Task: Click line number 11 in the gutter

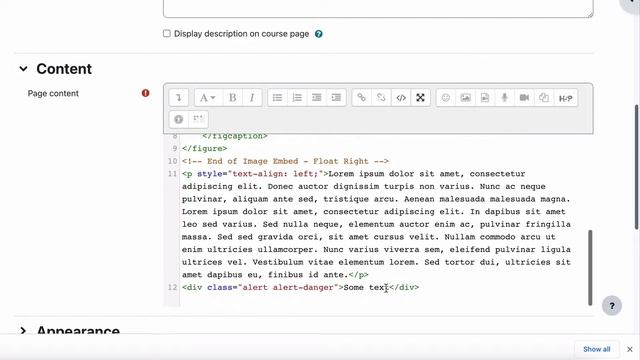Action: click(172, 174)
